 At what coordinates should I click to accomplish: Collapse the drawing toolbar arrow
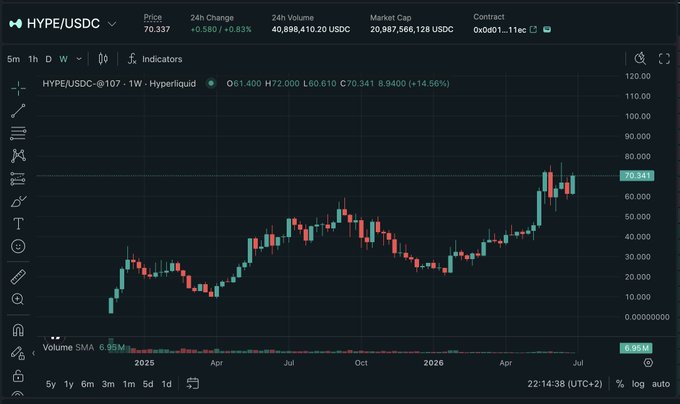click(33, 353)
